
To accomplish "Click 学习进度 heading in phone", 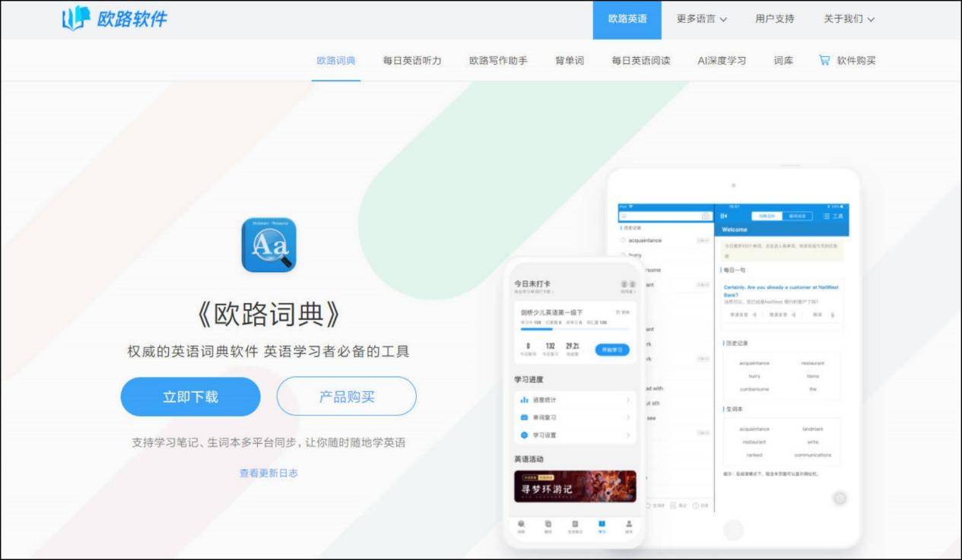I will click(x=529, y=379).
